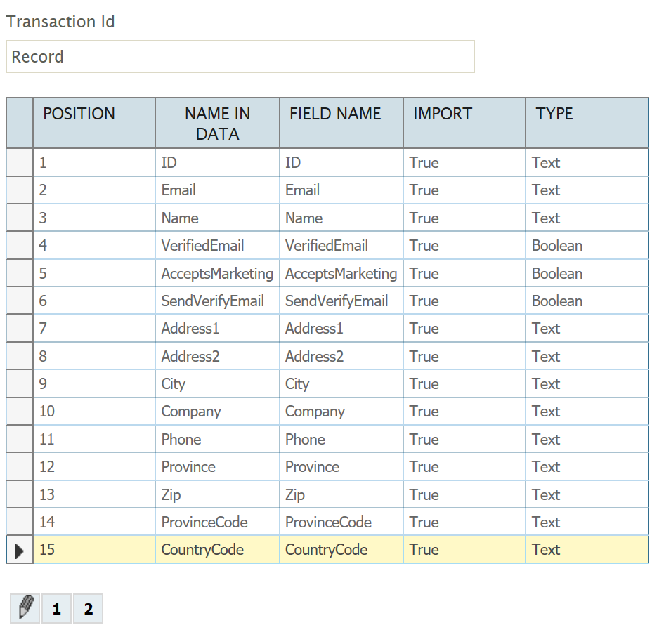Go to page 2 of grid
671x644 pixels.
tap(89, 609)
